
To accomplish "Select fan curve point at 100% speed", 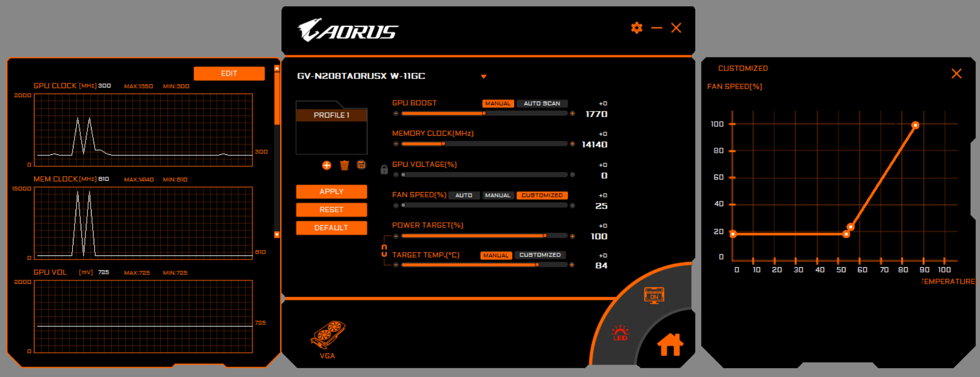I will [x=915, y=125].
